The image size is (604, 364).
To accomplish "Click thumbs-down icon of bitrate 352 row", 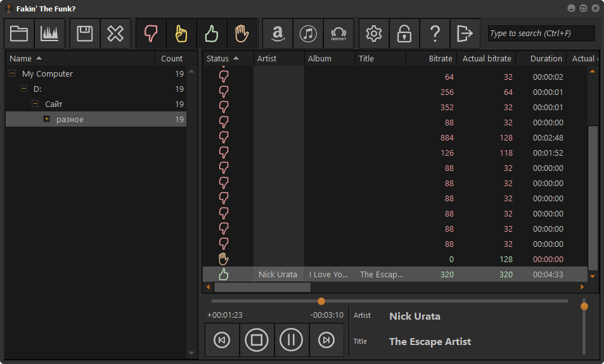I will click(x=224, y=107).
